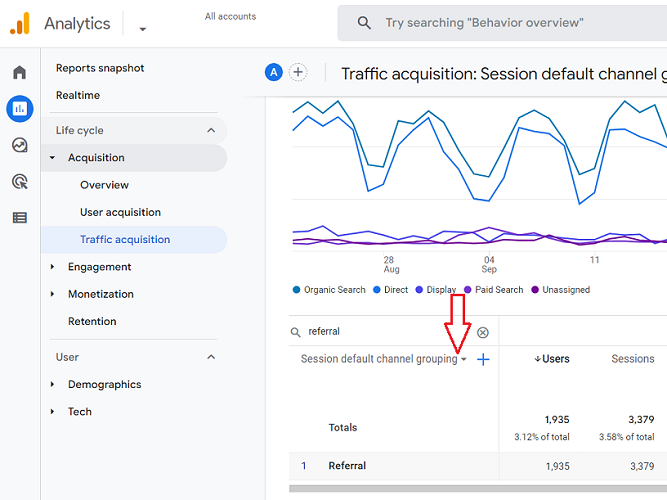This screenshot has height=500, width=667.
Task: Open Realtime report
Action: tap(78, 95)
